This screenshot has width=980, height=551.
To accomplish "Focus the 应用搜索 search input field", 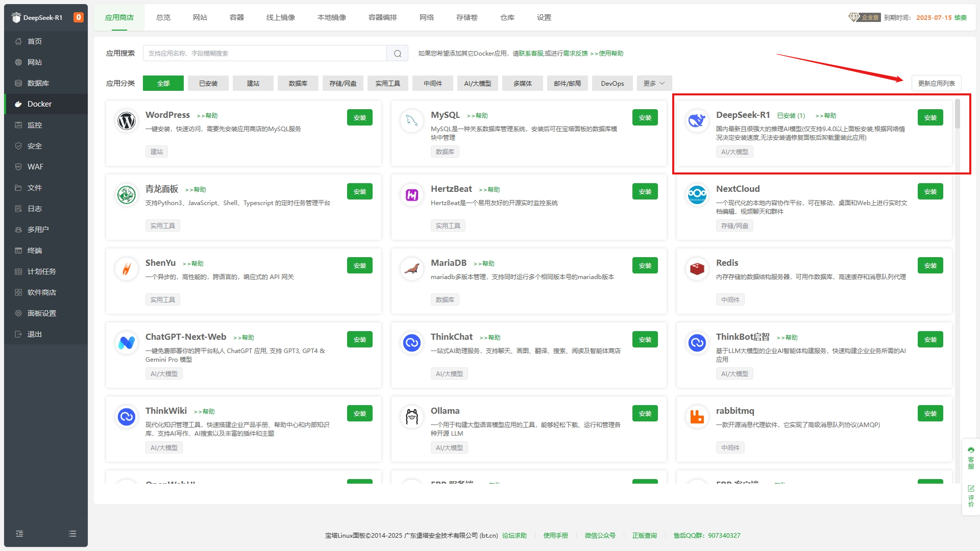I will click(x=265, y=53).
